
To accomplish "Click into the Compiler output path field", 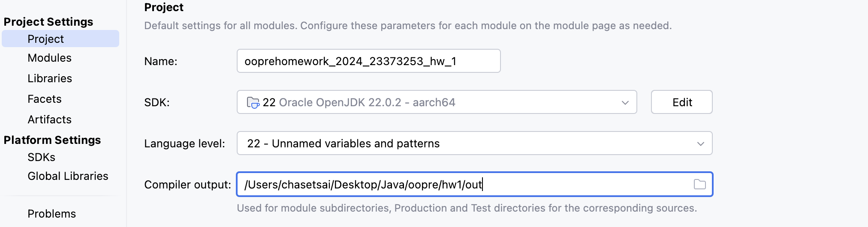I will pyautogui.click(x=474, y=184).
